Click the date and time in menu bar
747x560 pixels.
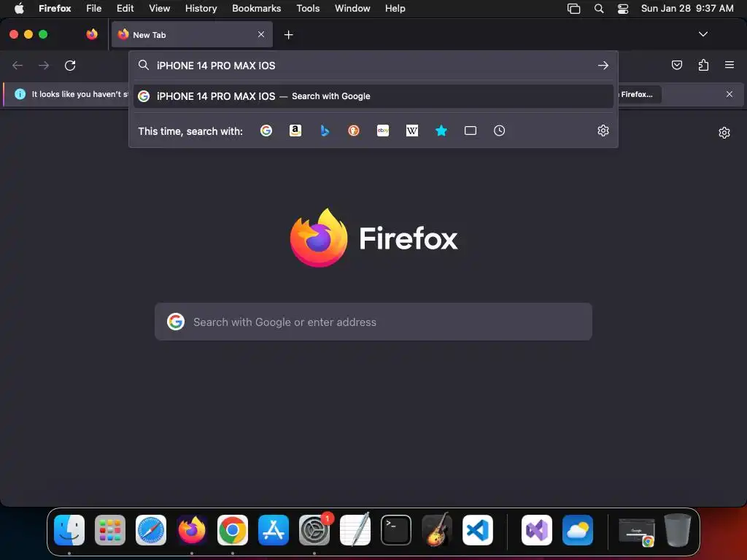click(687, 8)
